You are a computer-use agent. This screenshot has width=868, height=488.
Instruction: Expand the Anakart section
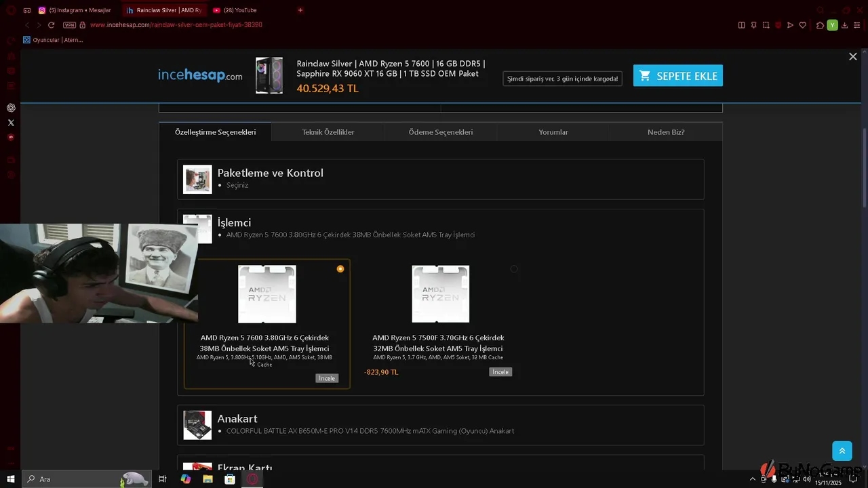pyautogui.click(x=441, y=425)
